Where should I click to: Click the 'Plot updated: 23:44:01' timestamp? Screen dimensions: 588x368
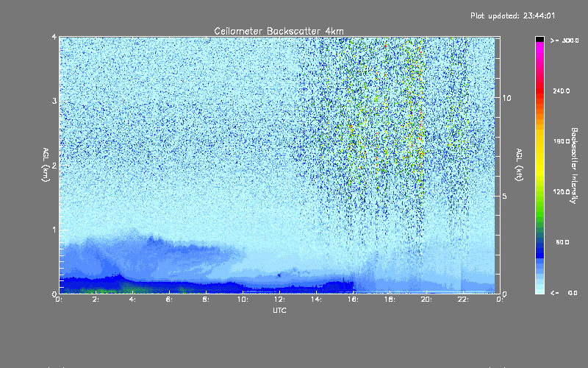coord(512,15)
